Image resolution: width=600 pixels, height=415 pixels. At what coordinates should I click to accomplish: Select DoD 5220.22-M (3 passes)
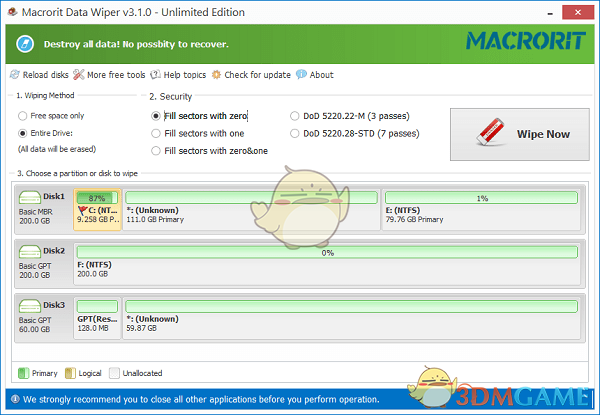point(350,116)
